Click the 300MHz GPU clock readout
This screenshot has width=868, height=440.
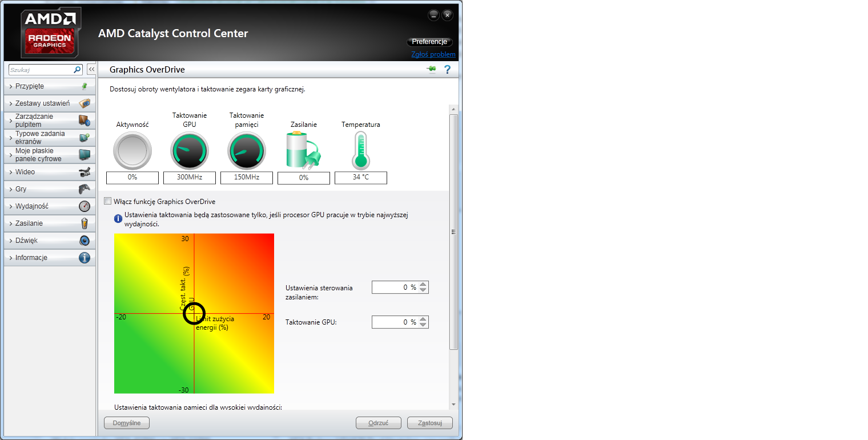point(190,177)
